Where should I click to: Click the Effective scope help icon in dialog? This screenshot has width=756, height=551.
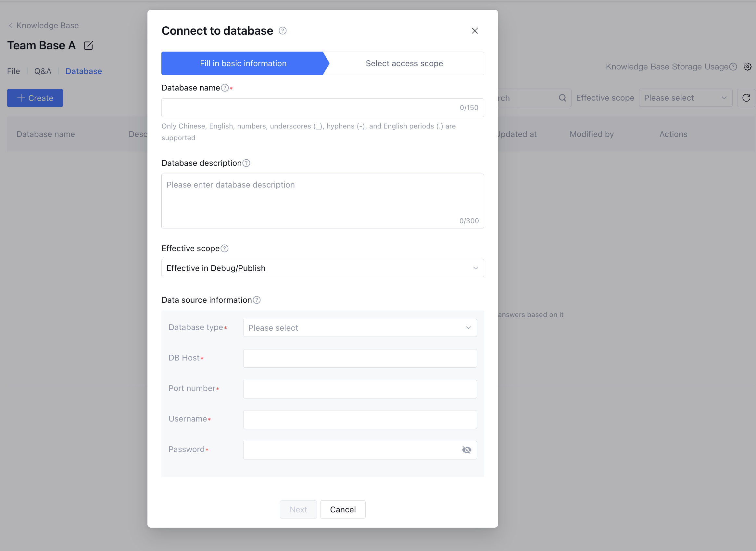(x=225, y=249)
